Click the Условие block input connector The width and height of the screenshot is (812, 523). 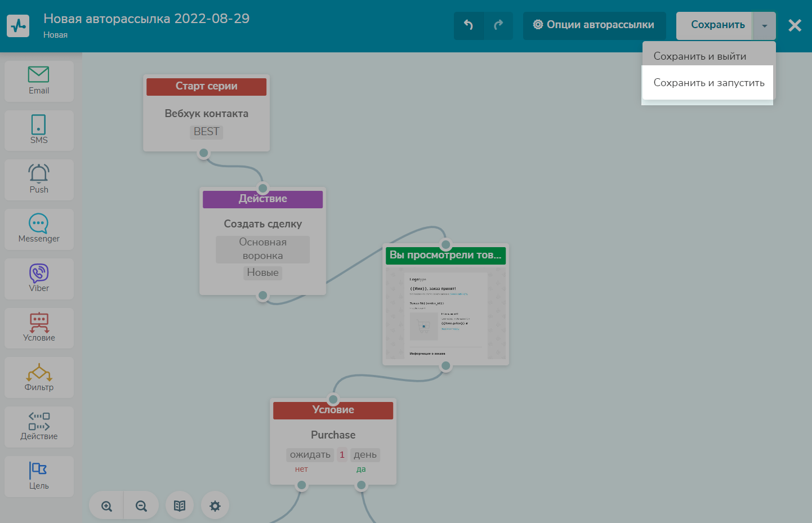(333, 400)
